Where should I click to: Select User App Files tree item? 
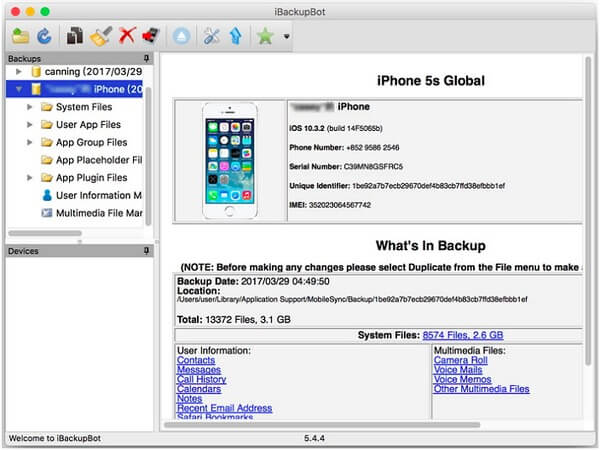pos(88,124)
